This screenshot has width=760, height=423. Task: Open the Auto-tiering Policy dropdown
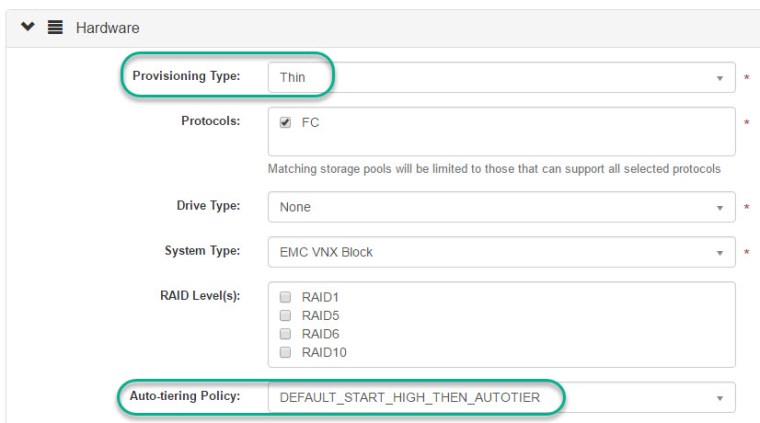coord(490,397)
